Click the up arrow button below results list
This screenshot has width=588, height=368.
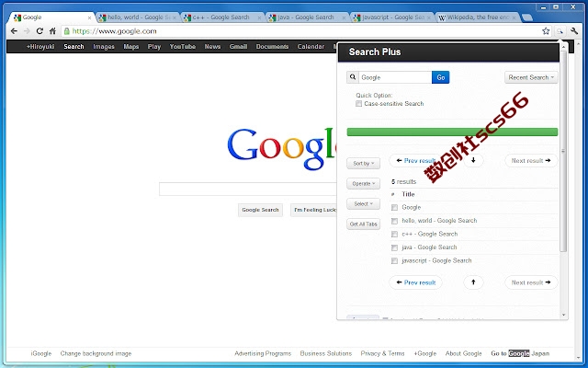click(473, 282)
